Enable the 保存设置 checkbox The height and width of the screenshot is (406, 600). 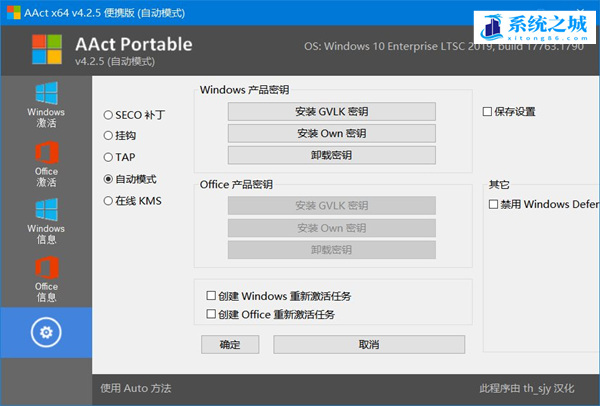(x=487, y=112)
